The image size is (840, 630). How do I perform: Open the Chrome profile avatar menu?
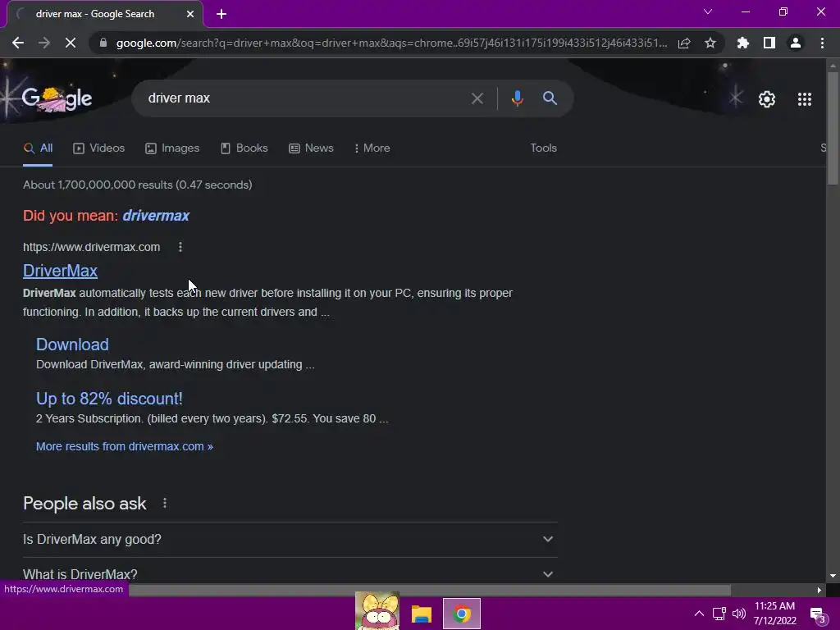[x=796, y=43]
